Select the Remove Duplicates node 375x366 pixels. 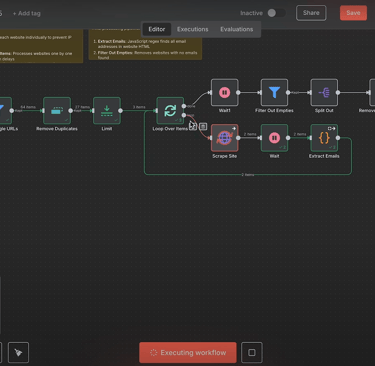(57, 111)
